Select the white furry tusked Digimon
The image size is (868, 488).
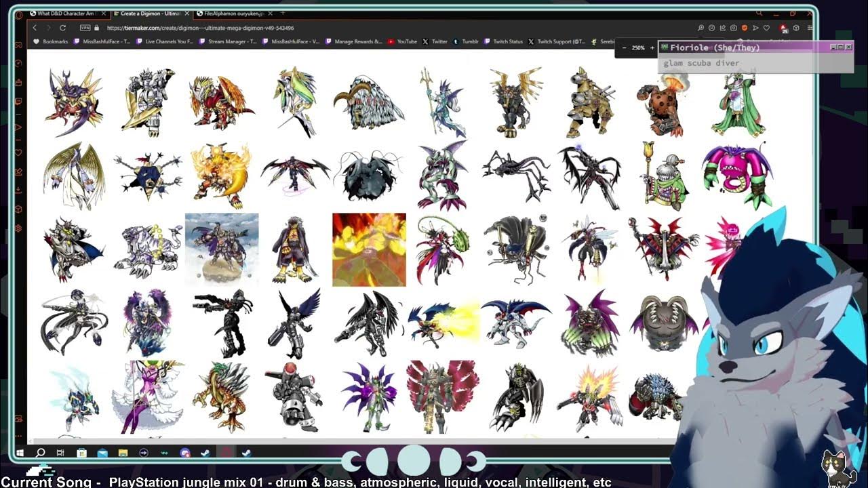coord(369,102)
